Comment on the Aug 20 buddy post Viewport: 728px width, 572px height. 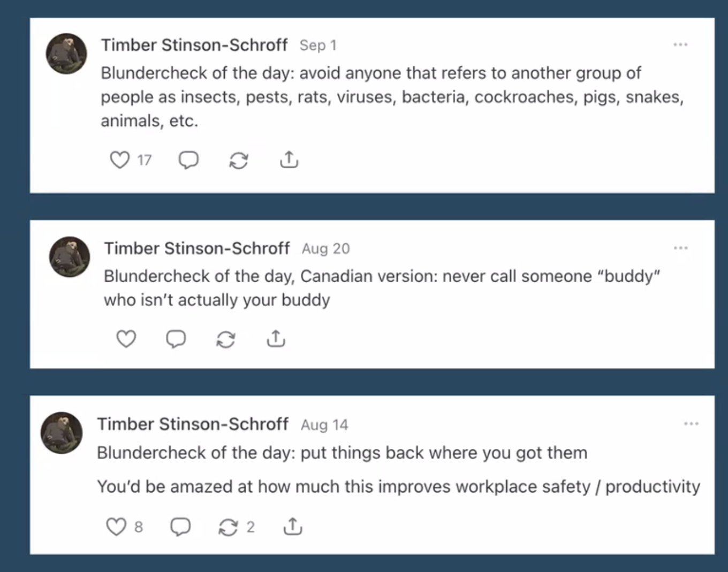pos(176,338)
